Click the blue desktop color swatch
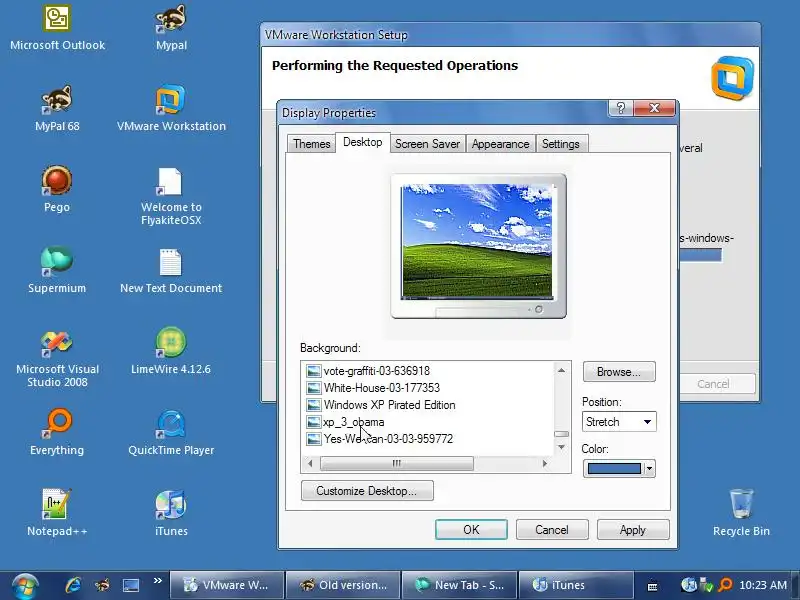Screen dimensions: 800x600 [614, 468]
